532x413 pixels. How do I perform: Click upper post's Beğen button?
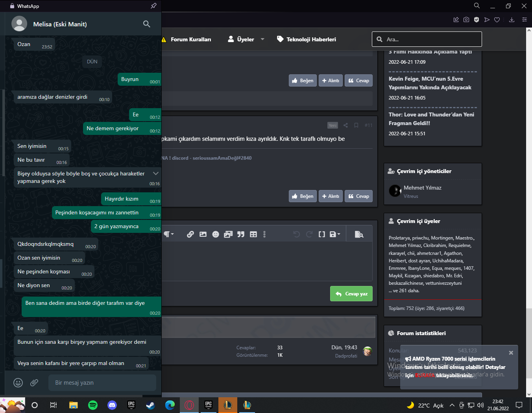click(x=303, y=81)
